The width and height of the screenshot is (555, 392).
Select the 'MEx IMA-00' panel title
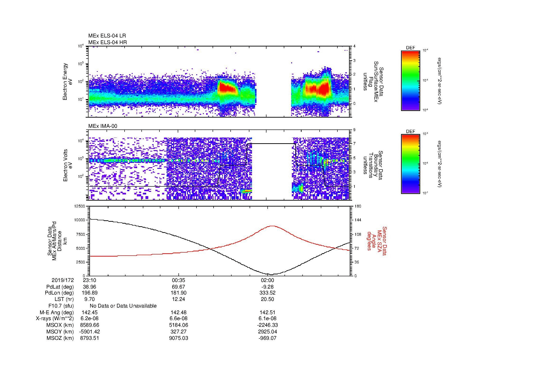(103, 126)
